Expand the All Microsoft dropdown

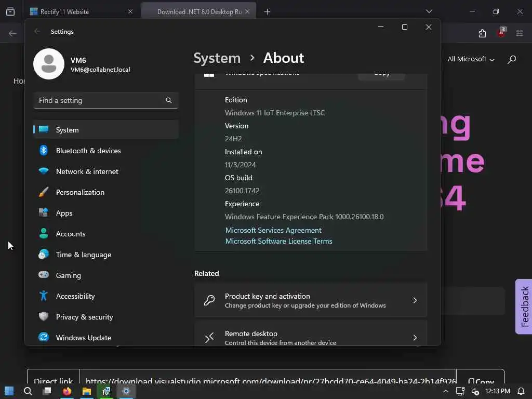click(x=471, y=59)
